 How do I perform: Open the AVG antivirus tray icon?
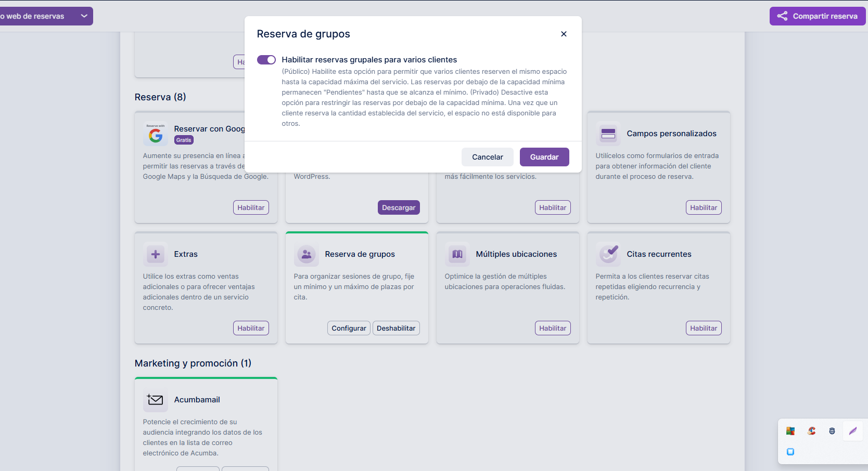click(x=790, y=431)
